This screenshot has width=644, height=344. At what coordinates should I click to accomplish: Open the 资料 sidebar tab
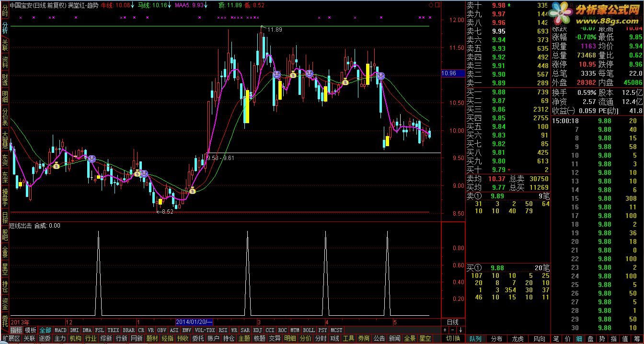(x=5, y=62)
